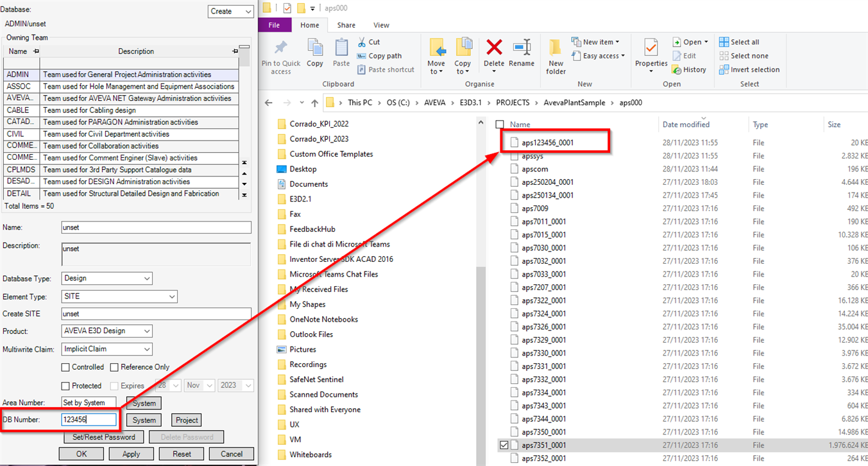The height and width of the screenshot is (466, 868).
Task: Open the File tab
Action: (274, 25)
